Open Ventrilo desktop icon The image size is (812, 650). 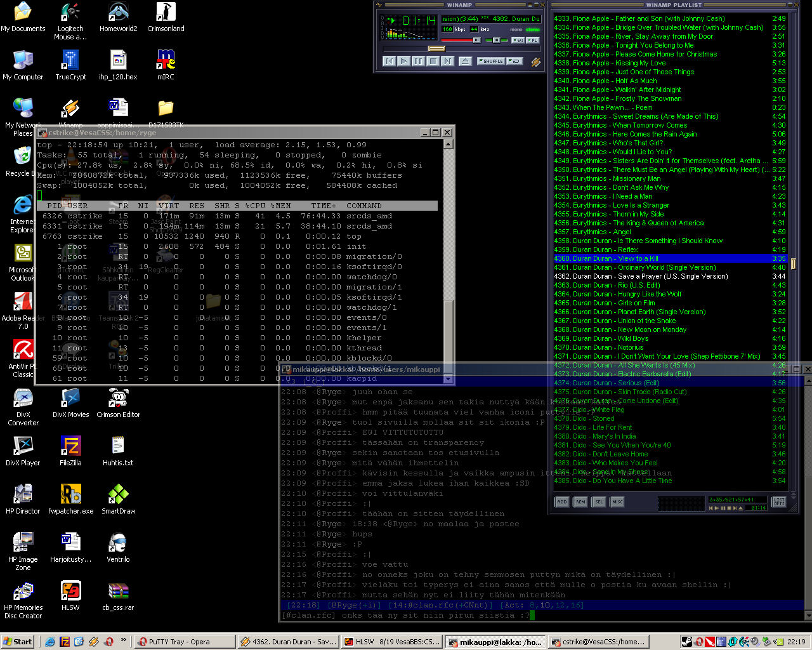(118, 548)
